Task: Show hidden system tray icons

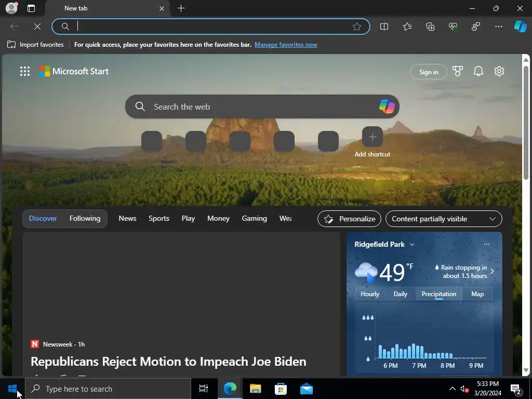Action: pyautogui.click(x=453, y=389)
